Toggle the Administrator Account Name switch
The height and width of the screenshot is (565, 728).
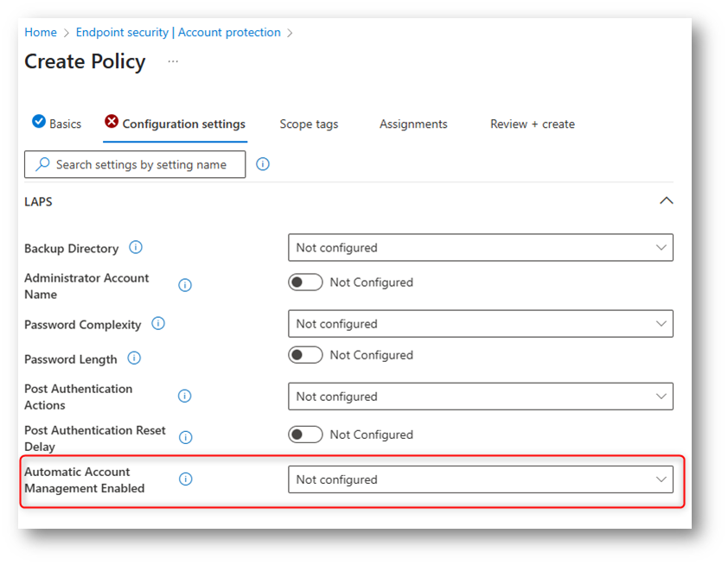coord(305,282)
